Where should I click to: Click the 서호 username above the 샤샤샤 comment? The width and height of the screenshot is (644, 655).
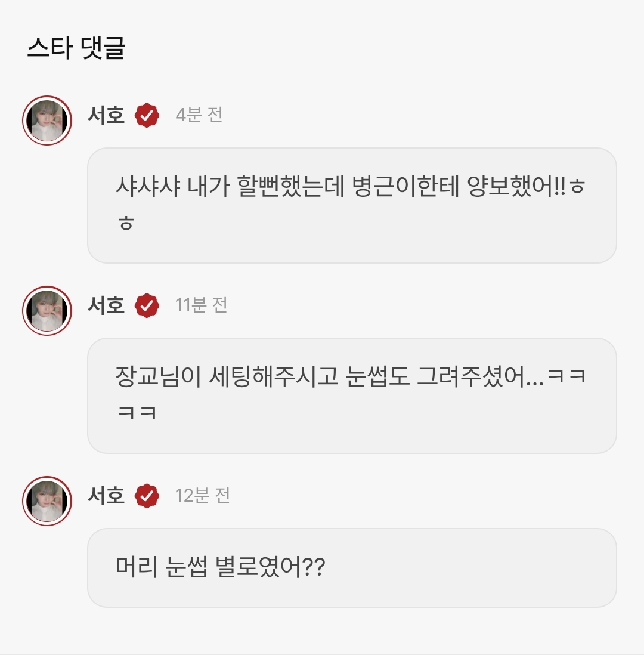pos(106,115)
